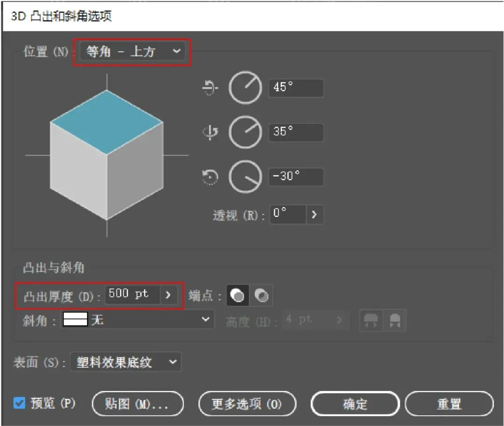Click the 贴图 (M)... button

pyautogui.click(x=138, y=404)
